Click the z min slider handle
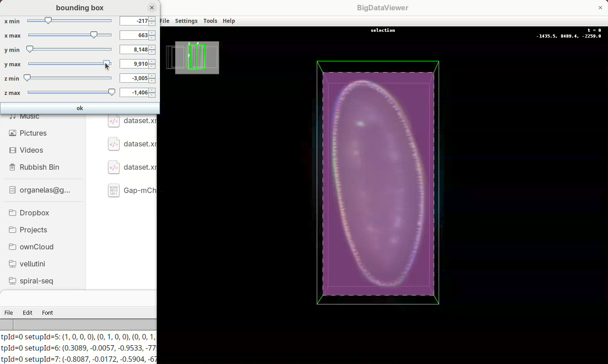 (27, 78)
